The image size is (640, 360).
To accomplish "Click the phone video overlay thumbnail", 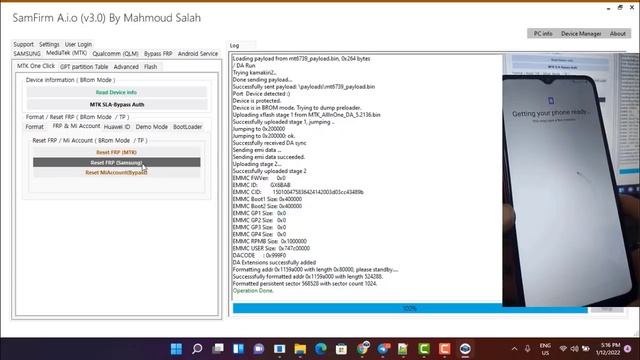I will [x=571, y=180].
